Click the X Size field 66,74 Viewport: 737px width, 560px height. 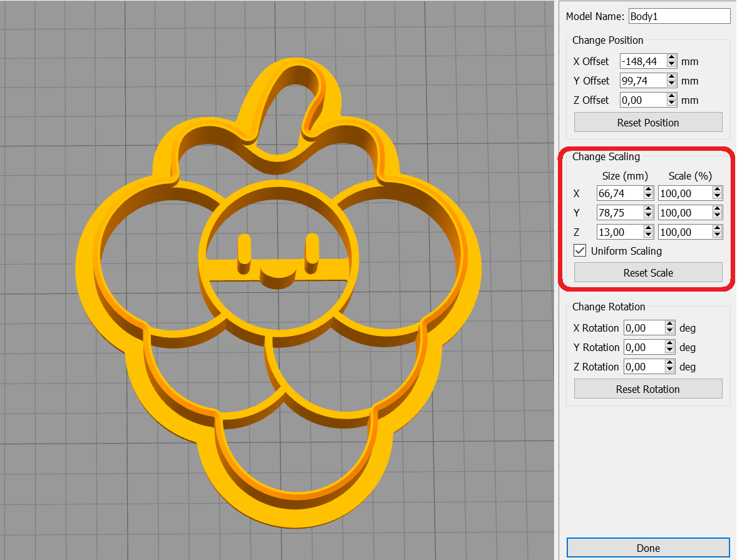point(620,193)
